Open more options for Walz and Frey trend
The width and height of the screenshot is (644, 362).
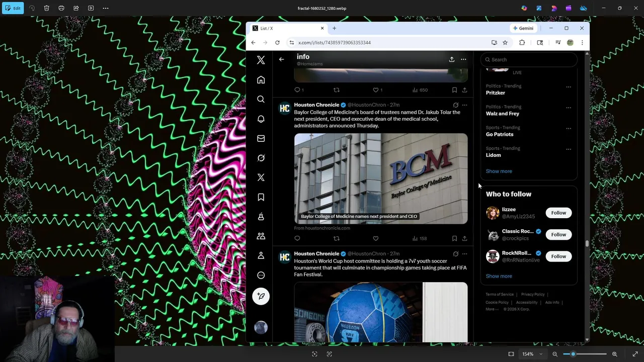(569, 108)
